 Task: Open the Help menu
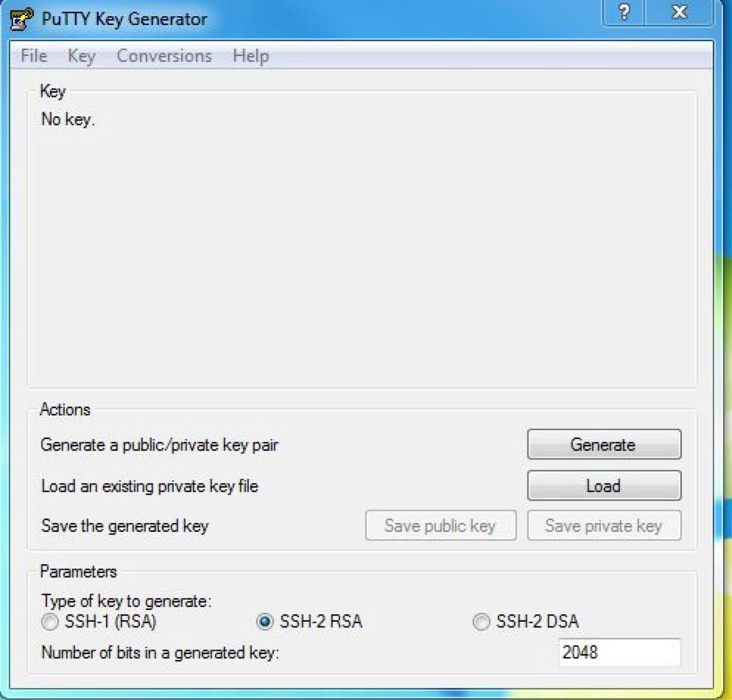pyautogui.click(x=251, y=55)
